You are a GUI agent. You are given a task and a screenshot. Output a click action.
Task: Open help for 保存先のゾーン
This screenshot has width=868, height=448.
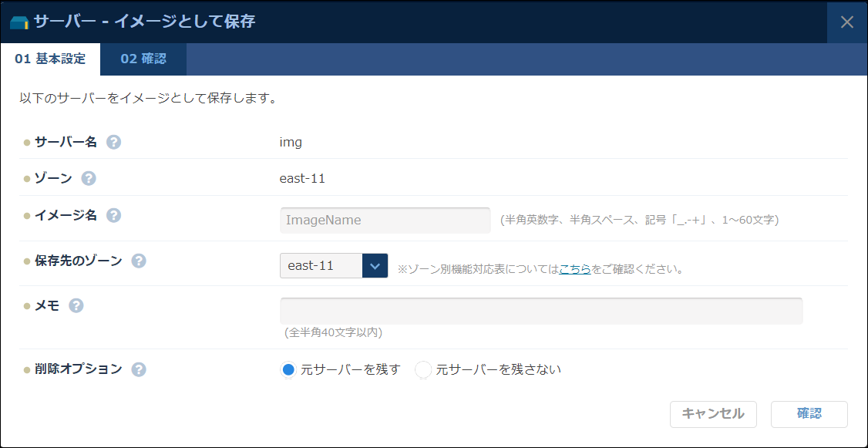click(139, 261)
